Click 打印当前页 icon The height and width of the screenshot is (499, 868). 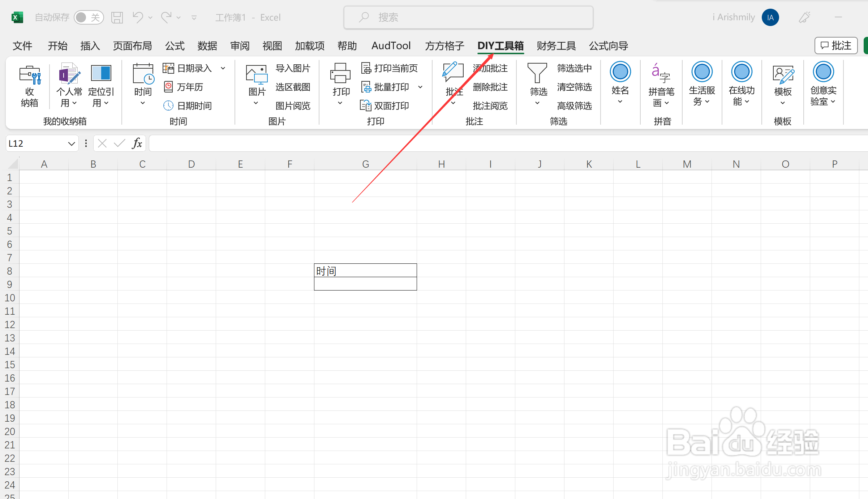click(x=366, y=68)
